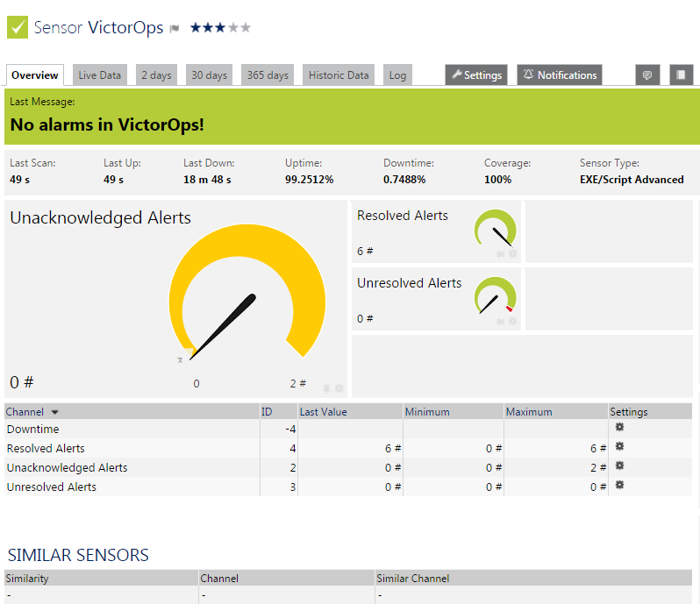Toggle pin icon on Resolved Alerts gauge
Screen dimensions: 700x604
tap(501, 254)
